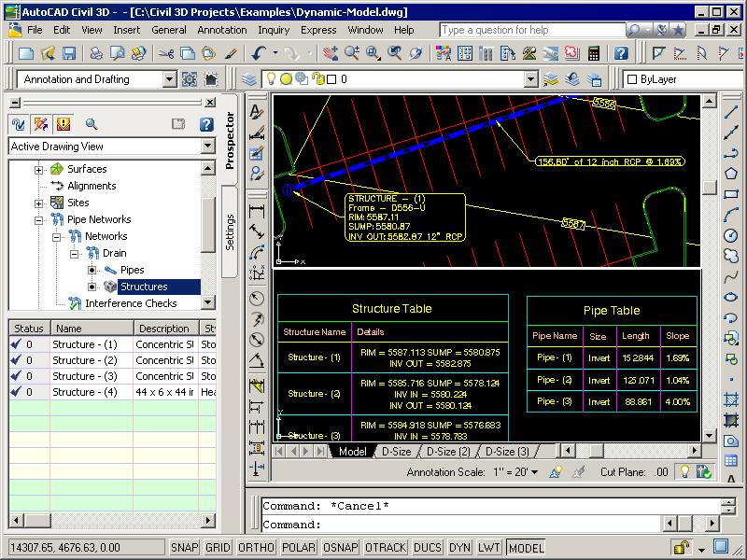Click the Status column header
This screenshot has width=747, height=560.
click(x=30, y=329)
